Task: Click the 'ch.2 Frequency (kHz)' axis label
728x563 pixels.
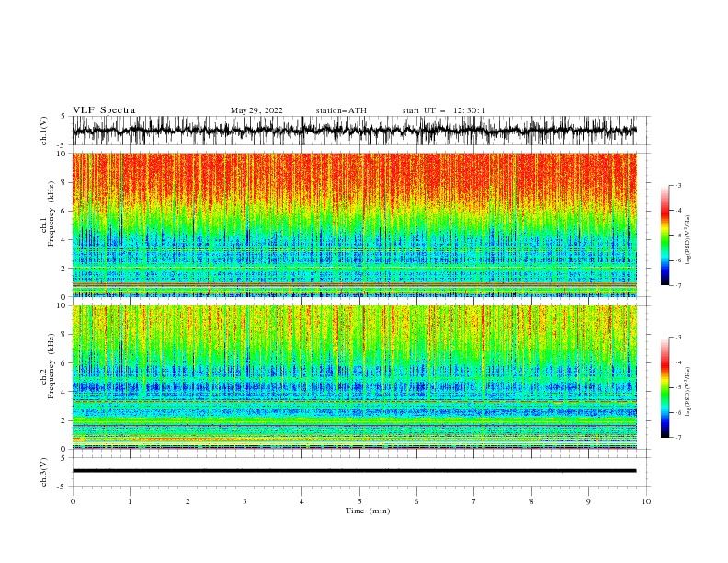Action: [x=48, y=365]
